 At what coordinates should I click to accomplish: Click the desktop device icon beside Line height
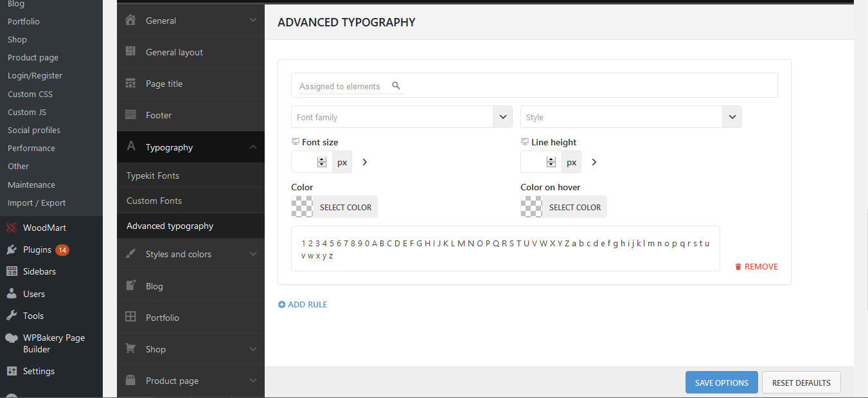[525, 141]
